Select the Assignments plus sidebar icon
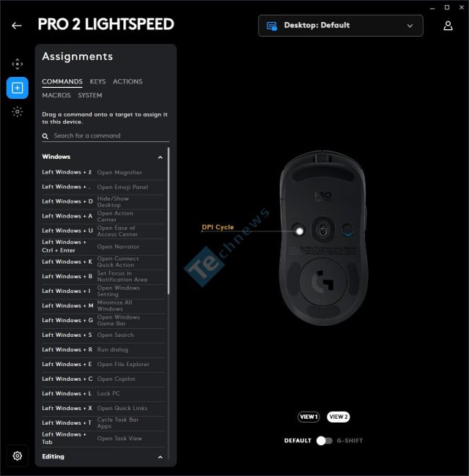 click(18, 88)
